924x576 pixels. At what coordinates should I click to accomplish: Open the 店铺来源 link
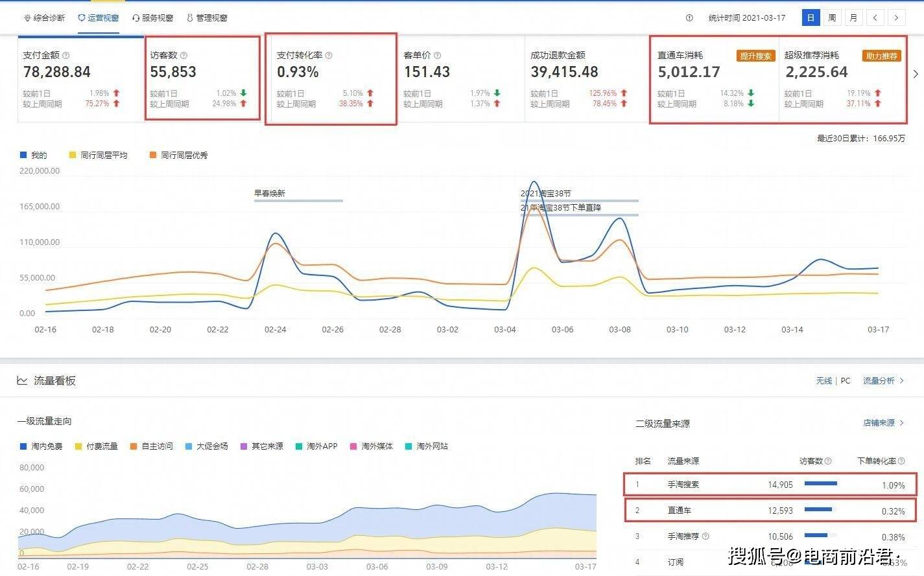(883, 423)
